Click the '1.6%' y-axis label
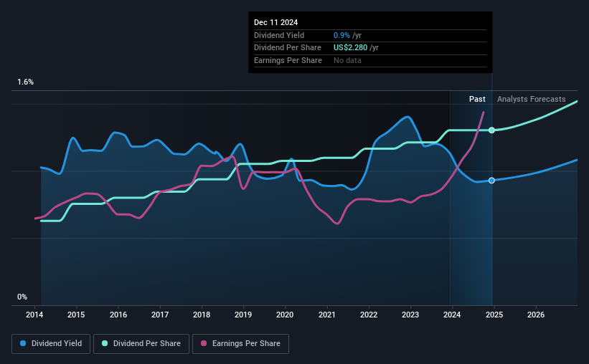Viewport: 589px width, 364px height. point(26,82)
